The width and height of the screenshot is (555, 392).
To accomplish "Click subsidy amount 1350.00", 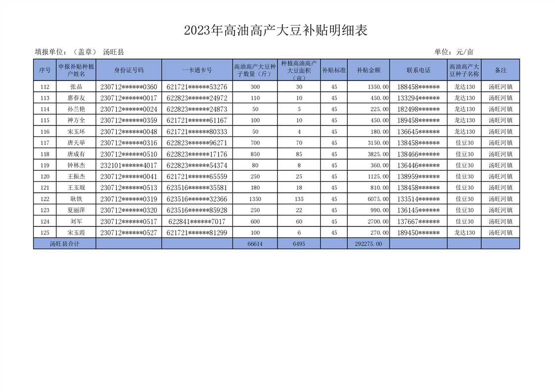I will click(378, 87).
